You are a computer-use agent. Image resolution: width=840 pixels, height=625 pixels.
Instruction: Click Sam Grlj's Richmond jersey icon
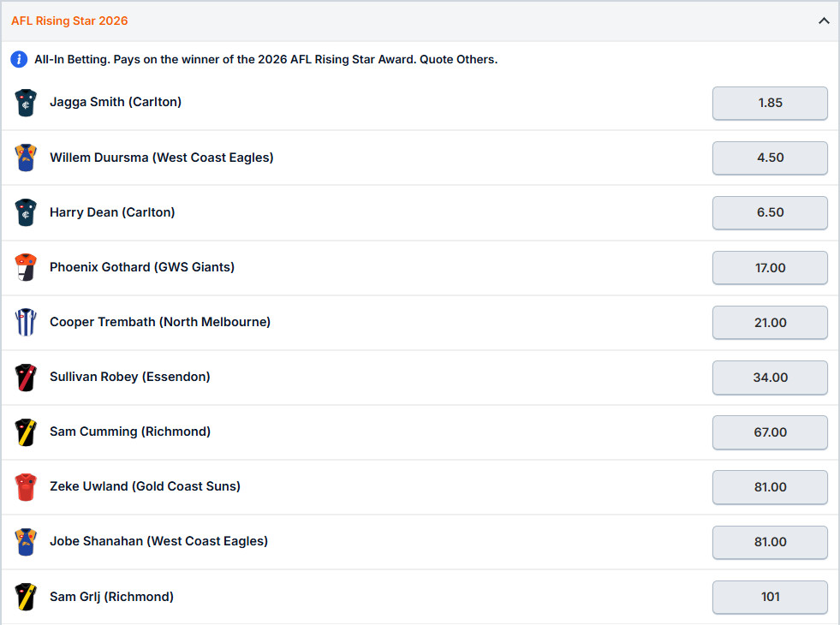[26, 597]
